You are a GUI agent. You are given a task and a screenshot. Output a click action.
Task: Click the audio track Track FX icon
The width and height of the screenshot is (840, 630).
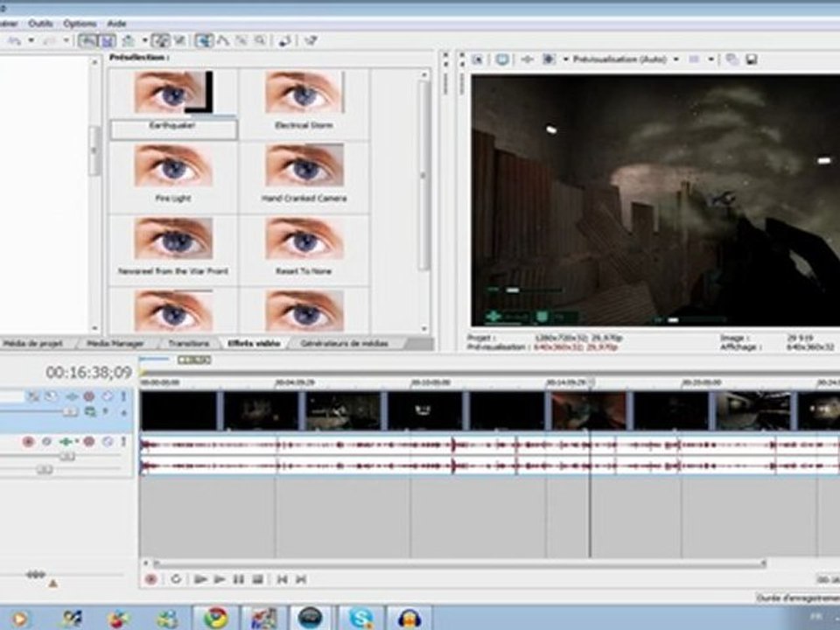tap(66, 441)
